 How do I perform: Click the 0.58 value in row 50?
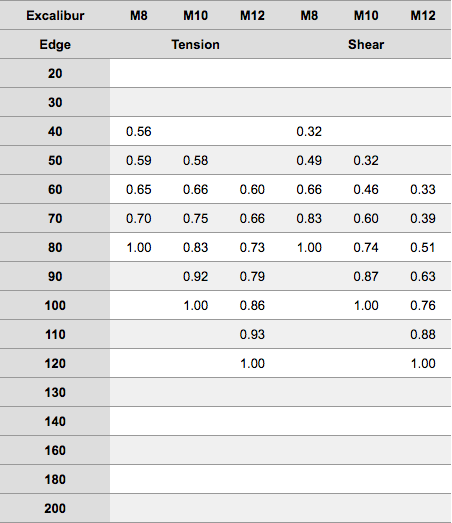[195, 160]
